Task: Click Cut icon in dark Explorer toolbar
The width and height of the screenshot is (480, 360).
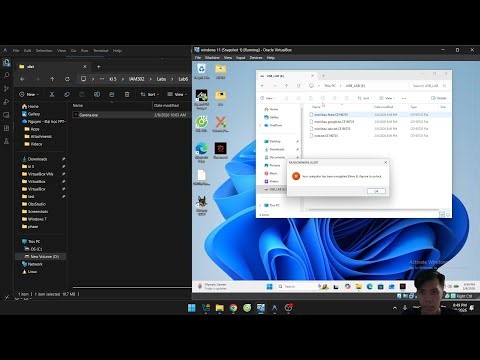Action: click(52, 94)
